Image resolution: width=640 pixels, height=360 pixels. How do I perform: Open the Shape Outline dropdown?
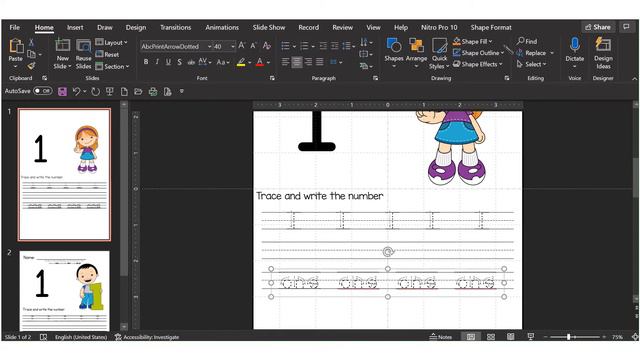coord(478,53)
